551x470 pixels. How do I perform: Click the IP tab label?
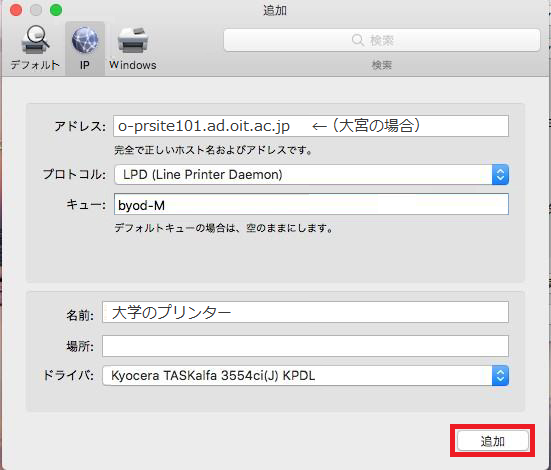[85, 65]
